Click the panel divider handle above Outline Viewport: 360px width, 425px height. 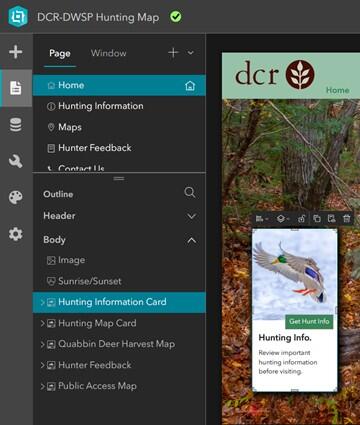119,178
